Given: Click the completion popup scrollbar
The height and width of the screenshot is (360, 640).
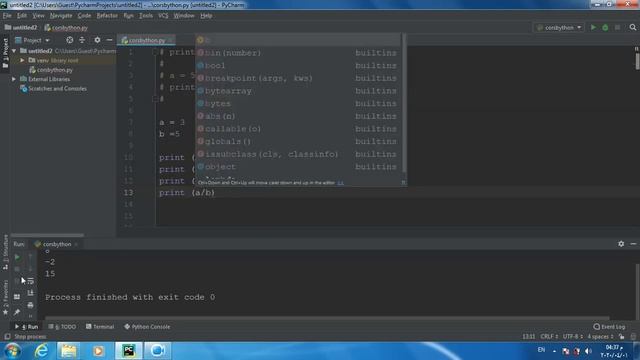Looking at the screenshot, I should pyautogui.click(x=404, y=104).
